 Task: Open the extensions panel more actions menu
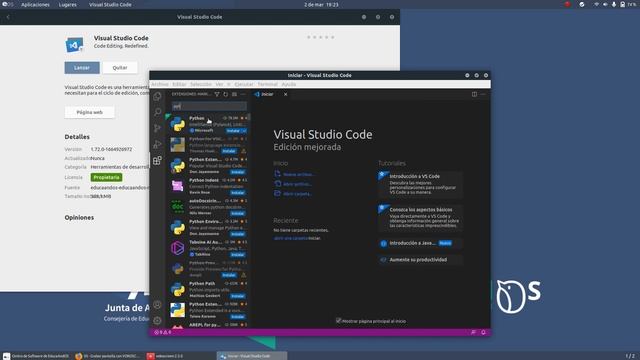tap(243, 94)
